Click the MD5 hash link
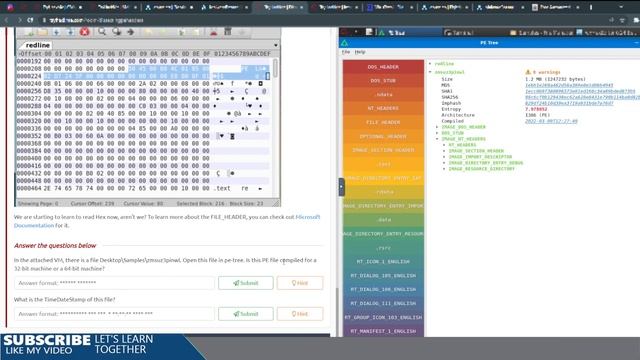This screenshot has width=640, height=360. tap(569, 85)
